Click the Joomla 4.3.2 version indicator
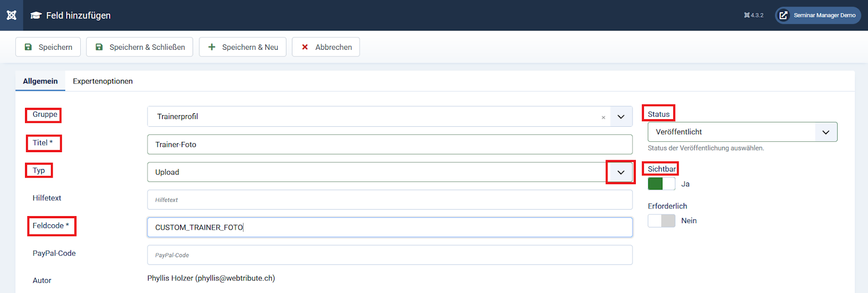Image resolution: width=868 pixels, height=293 pixels. pyautogui.click(x=754, y=15)
